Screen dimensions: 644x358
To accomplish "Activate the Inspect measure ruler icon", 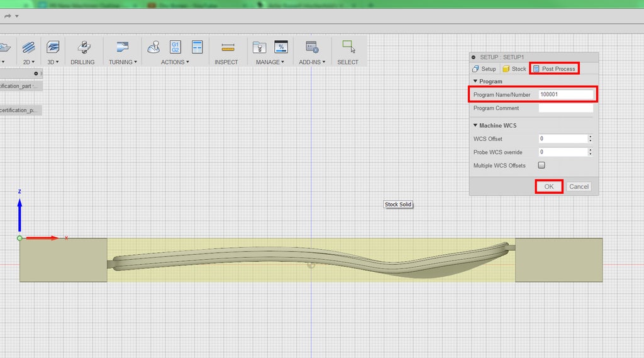I will 228,48.
